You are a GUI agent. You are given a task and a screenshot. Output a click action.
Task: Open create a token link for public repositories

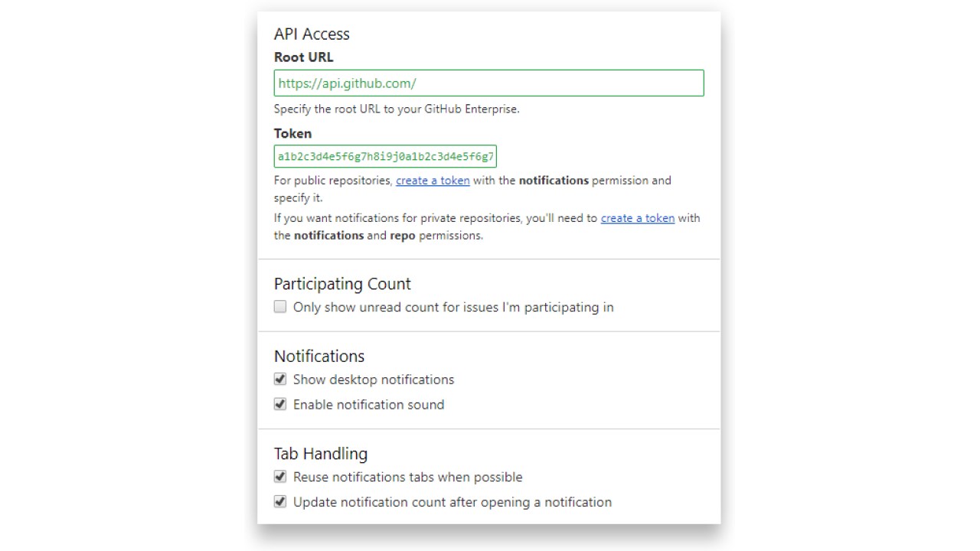coord(433,181)
